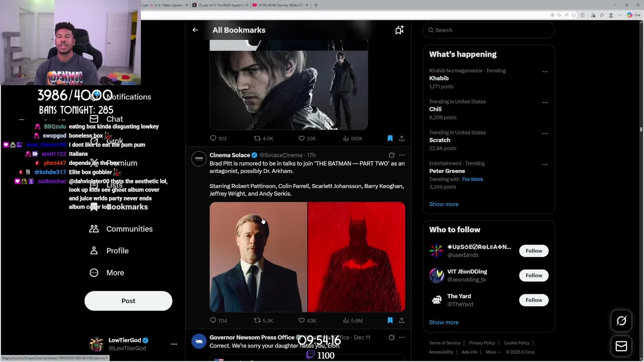Open the Messages envelope floating button

click(x=621, y=346)
